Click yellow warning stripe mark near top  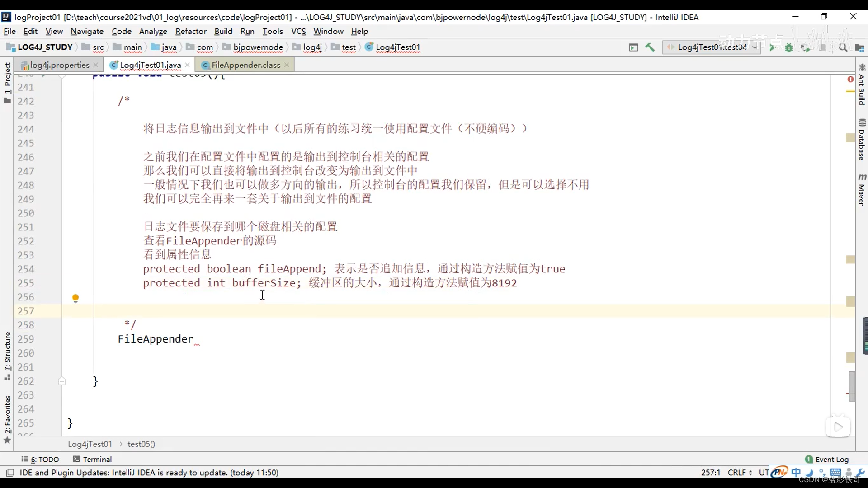[x=850, y=91]
